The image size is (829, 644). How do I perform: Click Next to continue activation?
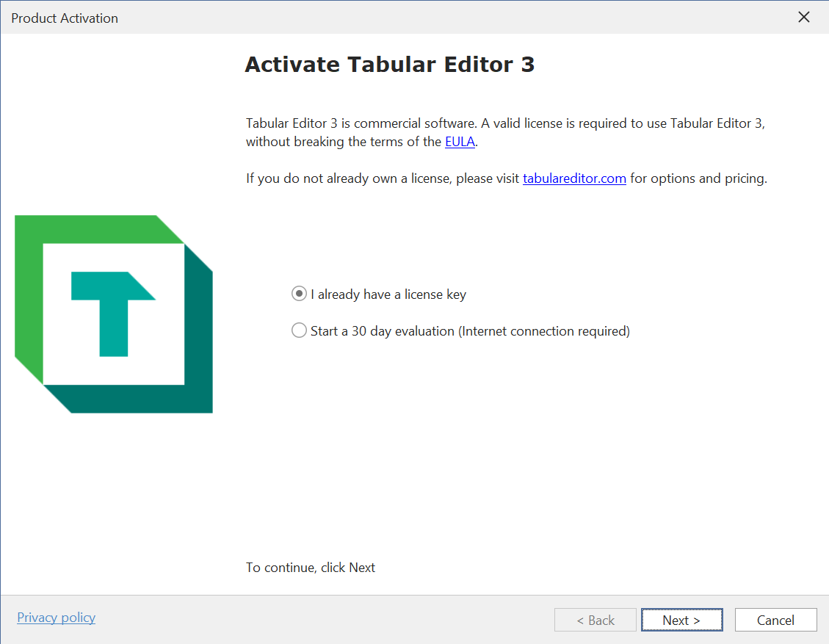(681, 619)
